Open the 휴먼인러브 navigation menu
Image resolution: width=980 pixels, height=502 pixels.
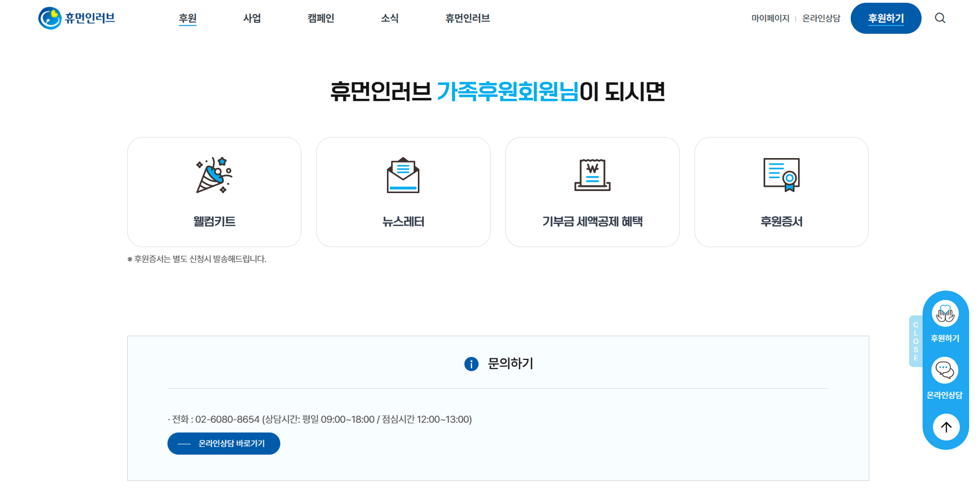[467, 18]
